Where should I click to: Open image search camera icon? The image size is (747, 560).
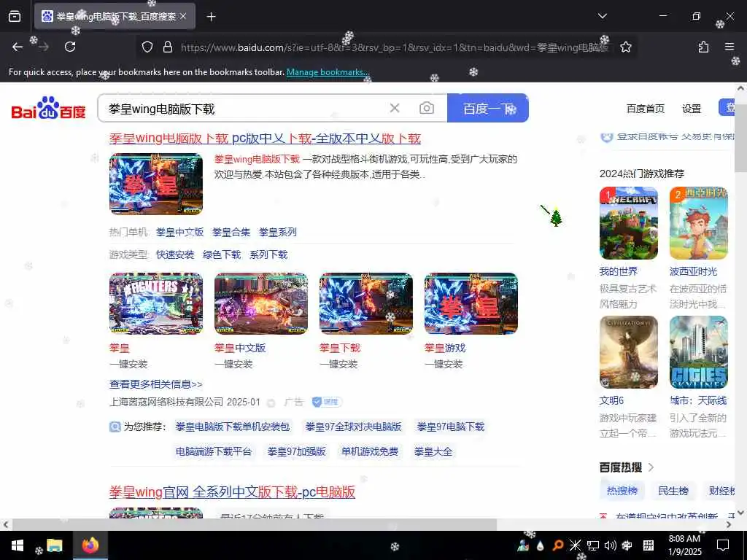click(426, 108)
